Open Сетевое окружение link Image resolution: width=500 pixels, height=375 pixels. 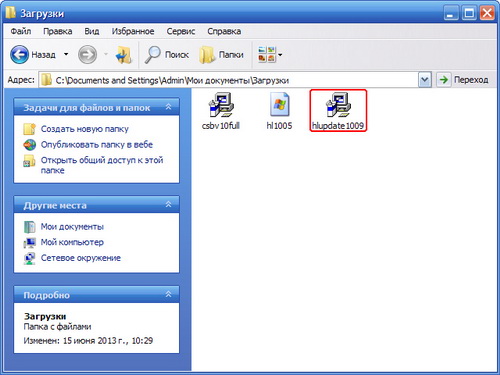pyautogui.click(x=81, y=258)
